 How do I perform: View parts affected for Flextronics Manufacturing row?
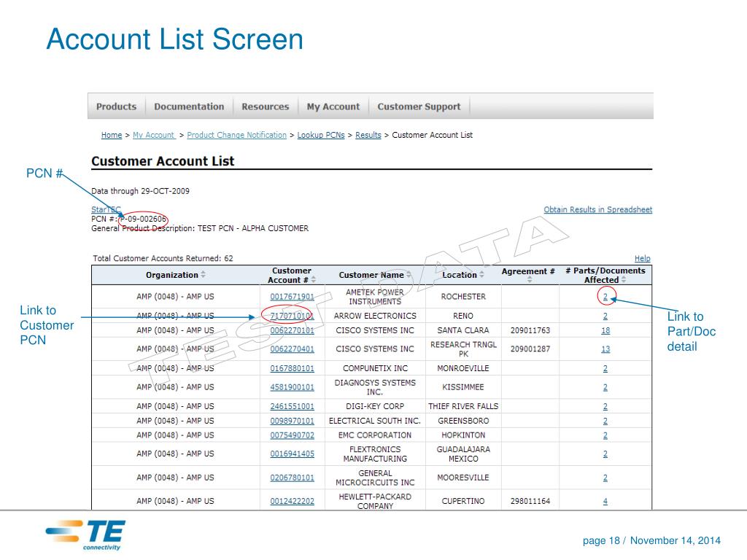[605, 454]
